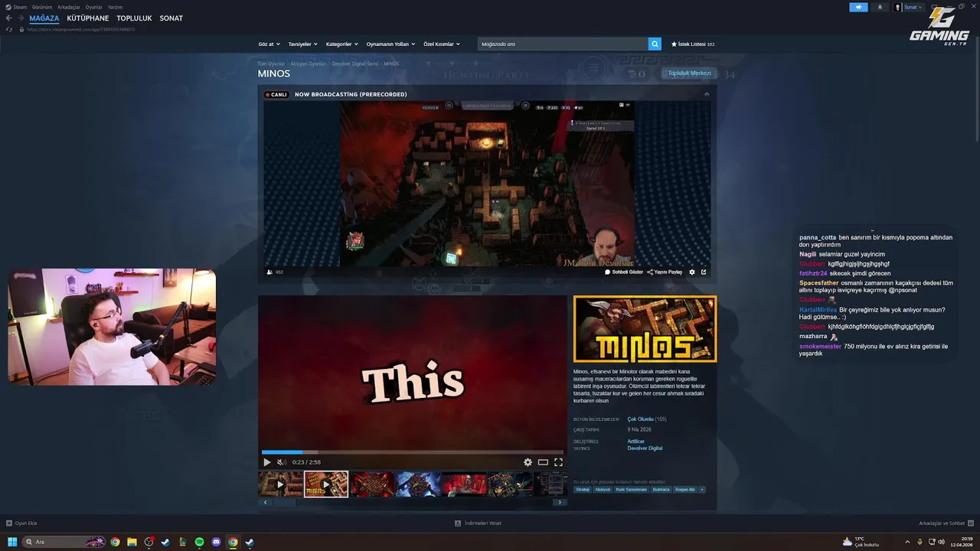Play the trailer video
Viewport: 980px width, 551px height.
pyautogui.click(x=266, y=462)
